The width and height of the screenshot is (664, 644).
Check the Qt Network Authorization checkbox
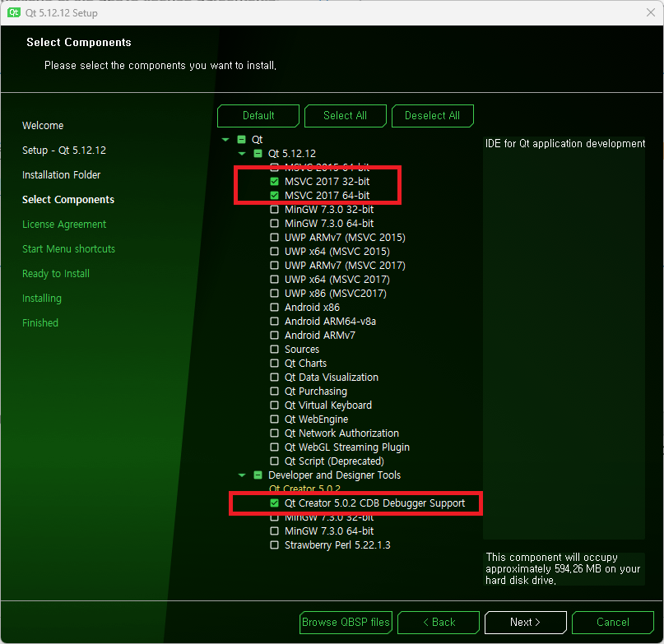click(x=275, y=433)
